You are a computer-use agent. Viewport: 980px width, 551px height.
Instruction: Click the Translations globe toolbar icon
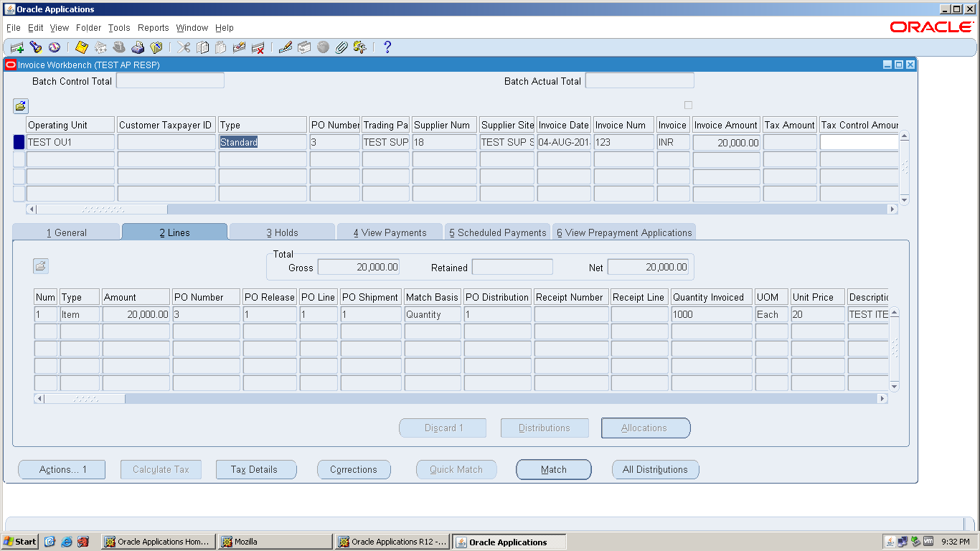coord(323,47)
